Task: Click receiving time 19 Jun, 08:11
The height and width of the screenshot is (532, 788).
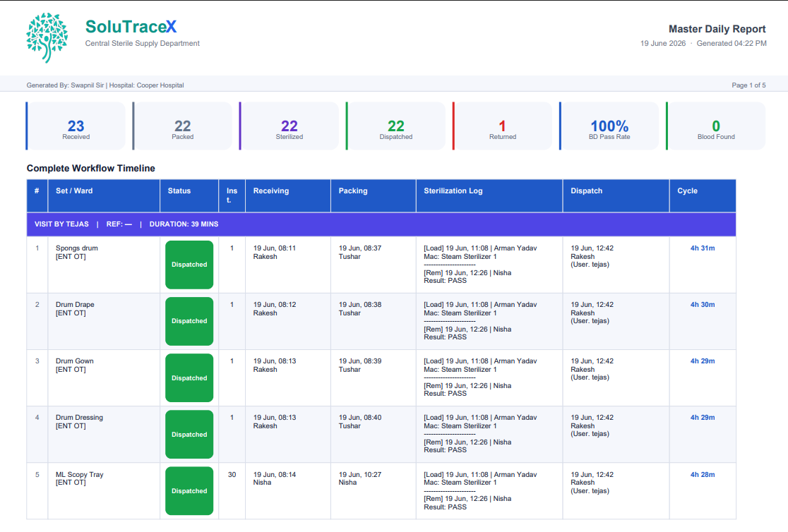Action: [x=275, y=248]
